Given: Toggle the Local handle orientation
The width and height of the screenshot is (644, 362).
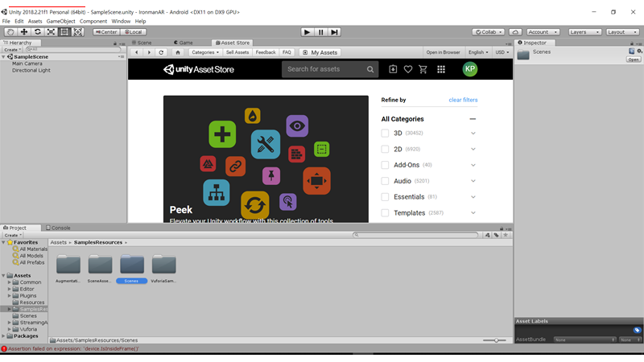Looking at the screenshot, I should 134,32.
